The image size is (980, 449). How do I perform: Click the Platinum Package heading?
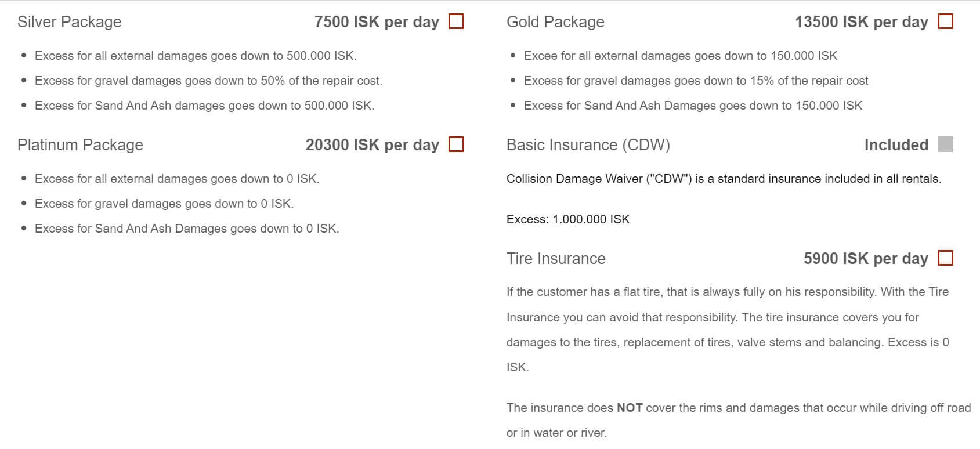[80, 145]
